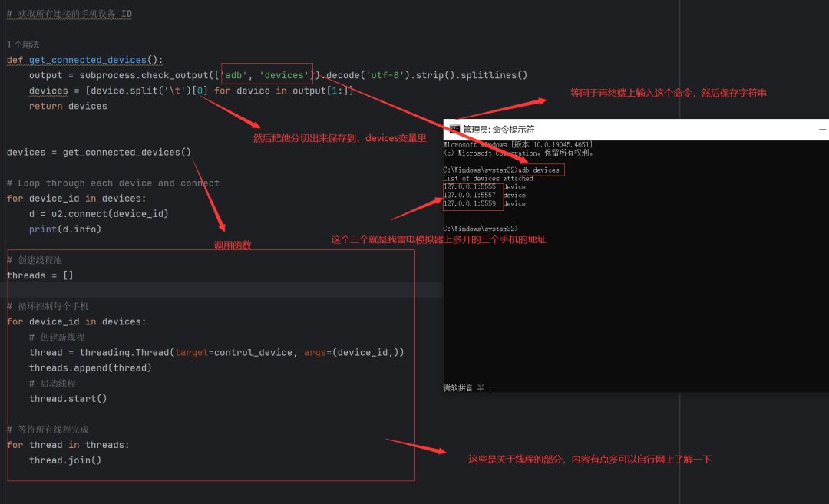Click the threads.append(thread) line
This screenshot has height=504, width=829.
point(91,367)
